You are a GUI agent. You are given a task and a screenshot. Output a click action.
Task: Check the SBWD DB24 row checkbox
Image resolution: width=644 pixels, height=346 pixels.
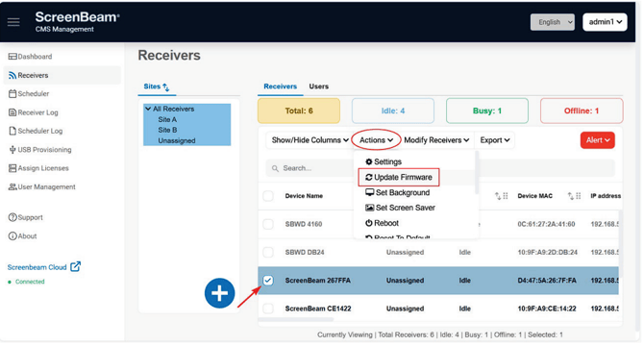[x=268, y=252]
